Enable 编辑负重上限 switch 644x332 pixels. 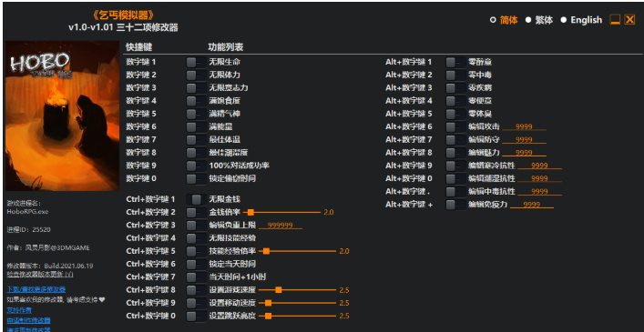196,225
